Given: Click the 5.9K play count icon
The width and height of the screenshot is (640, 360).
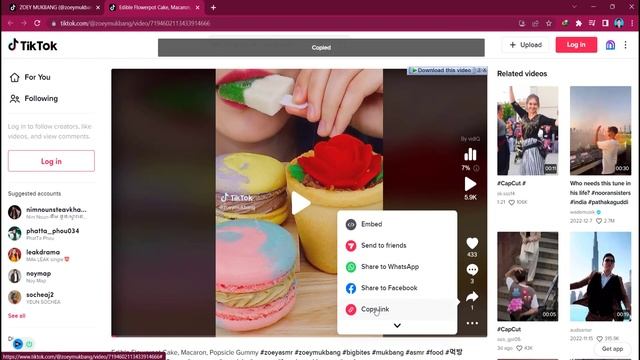Looking at the screenshot, I should [x=470, y=184].
